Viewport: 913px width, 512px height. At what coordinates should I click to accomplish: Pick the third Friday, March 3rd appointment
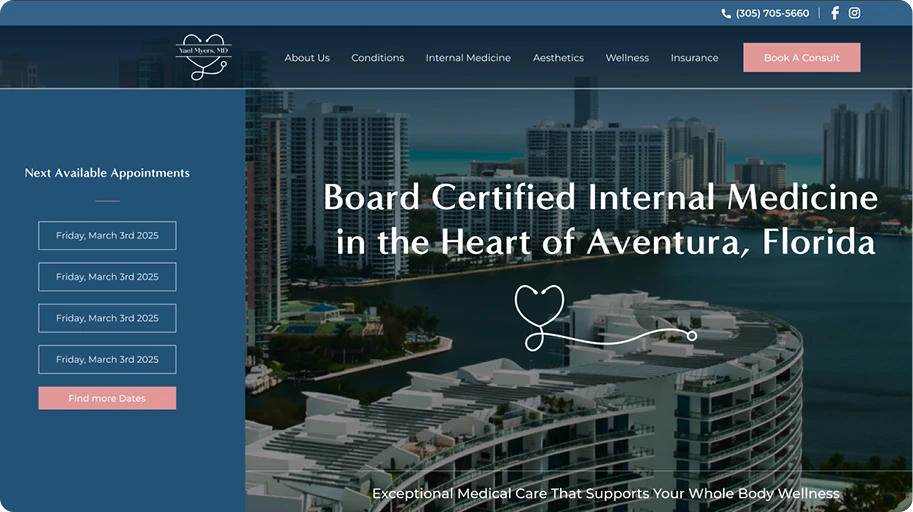107,318
